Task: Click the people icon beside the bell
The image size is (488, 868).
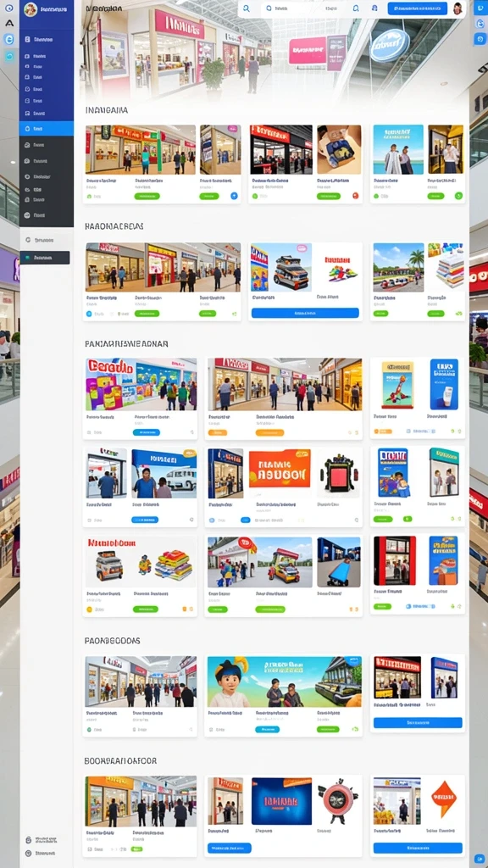Action: click(374, 8)
